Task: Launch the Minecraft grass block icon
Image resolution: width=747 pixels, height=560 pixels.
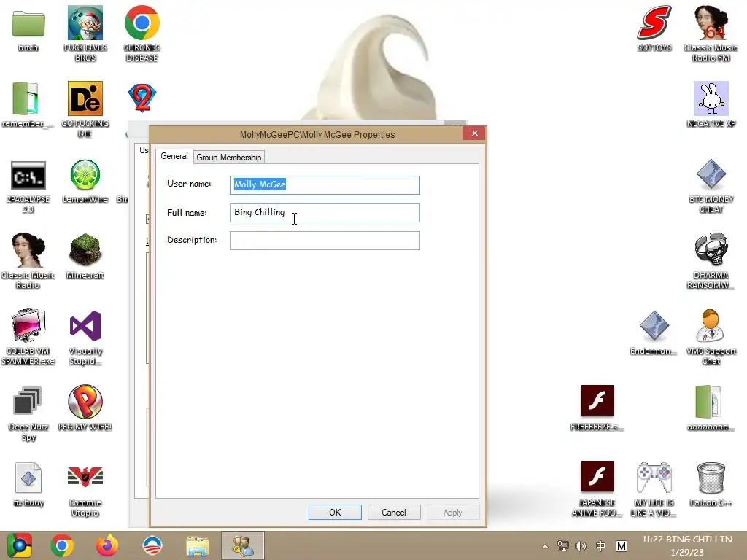Action: pos(85,250)
